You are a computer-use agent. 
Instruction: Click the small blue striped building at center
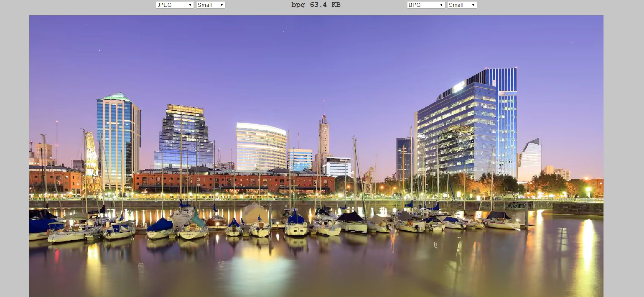coord(300,160)
